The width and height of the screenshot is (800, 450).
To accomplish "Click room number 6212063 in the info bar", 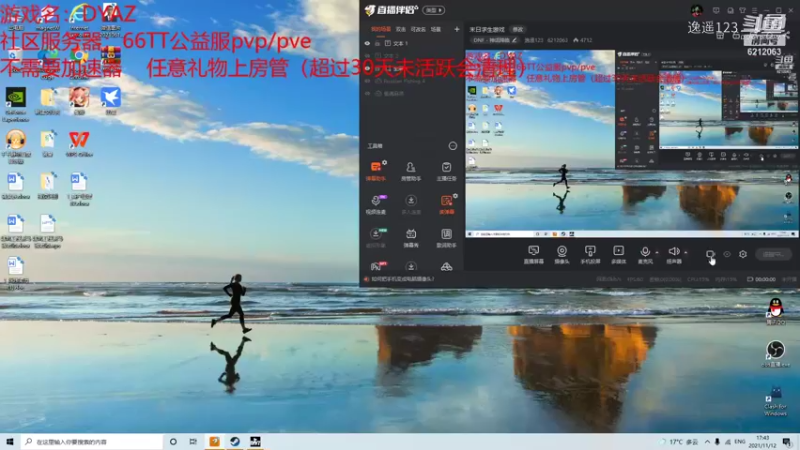I will (557, 40).
